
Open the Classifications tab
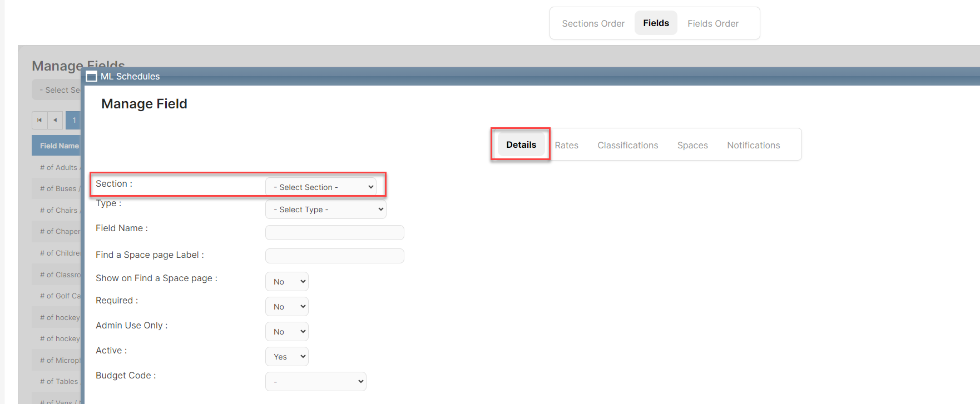pos(627,145)
